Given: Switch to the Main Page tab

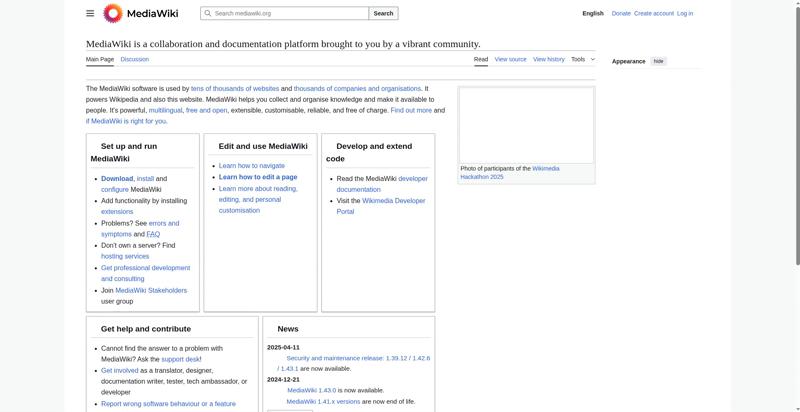Looking at the screenshot, I should [100, 60].
